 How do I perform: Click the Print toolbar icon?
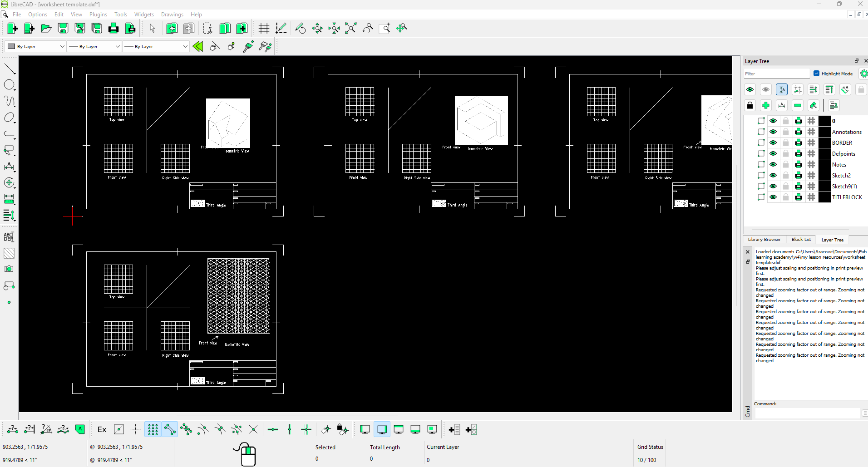coord(113,29)
